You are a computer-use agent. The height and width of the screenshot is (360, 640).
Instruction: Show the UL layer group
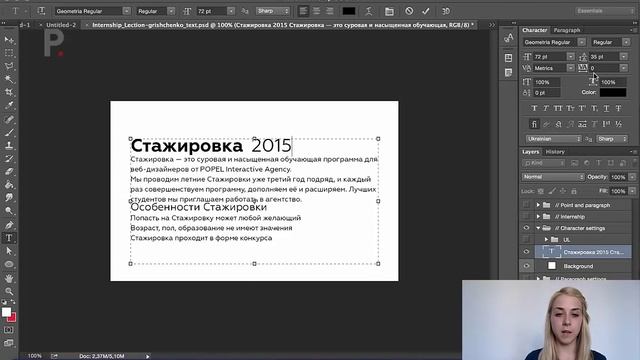(527, 239)
